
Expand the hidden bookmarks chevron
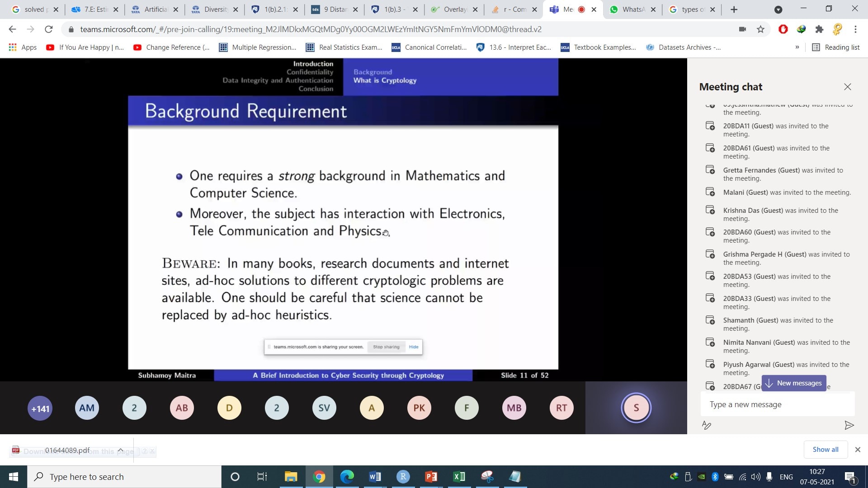point(797,47)
